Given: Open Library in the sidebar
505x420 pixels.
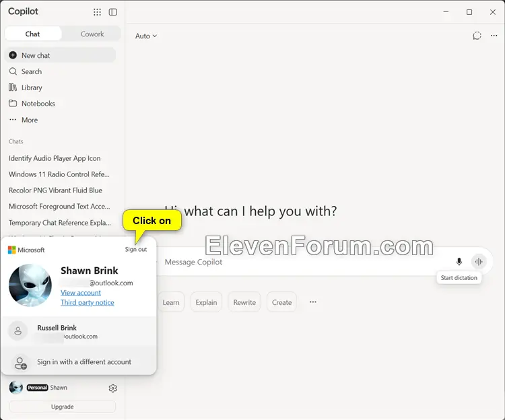Looking at the screenshot, I should click(x=60, y=87).
